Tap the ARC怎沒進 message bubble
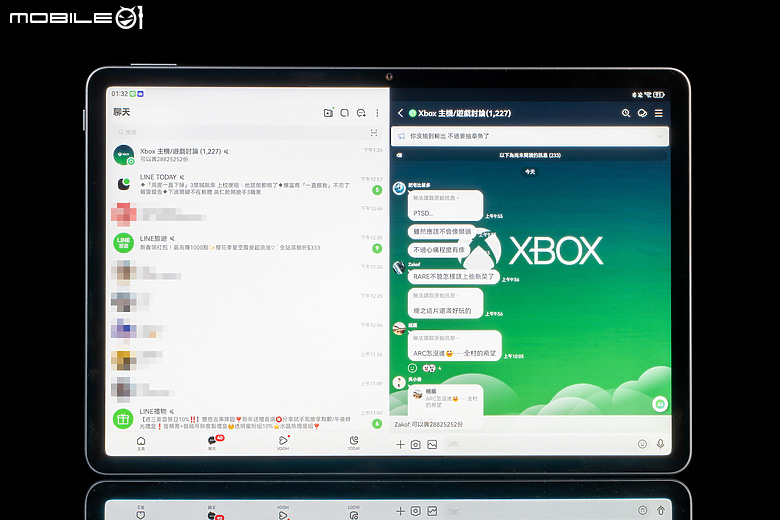 (x=454, y=346)
